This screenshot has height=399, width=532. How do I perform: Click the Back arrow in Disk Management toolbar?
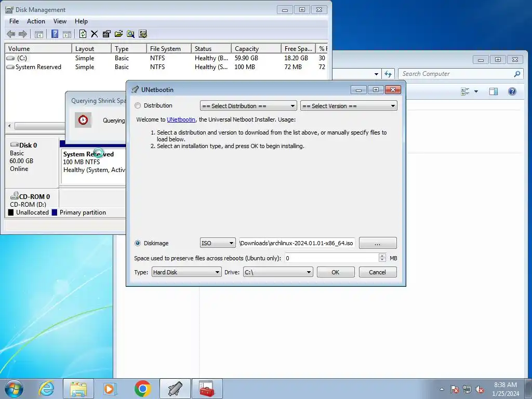(11, 34)
